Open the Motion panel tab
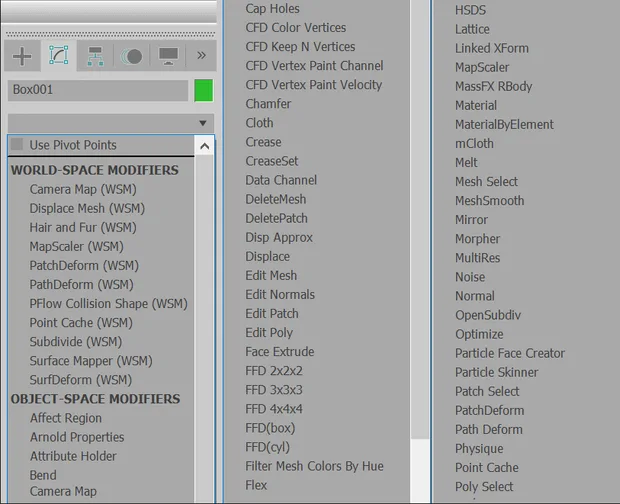This screenshot has width=620, height=504. (x=132, y=56)
